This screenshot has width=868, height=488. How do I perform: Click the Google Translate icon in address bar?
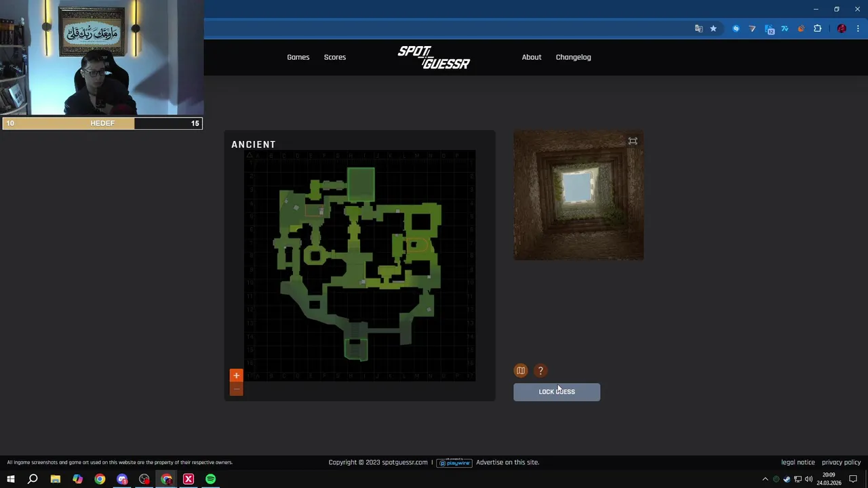click(698, 28)
